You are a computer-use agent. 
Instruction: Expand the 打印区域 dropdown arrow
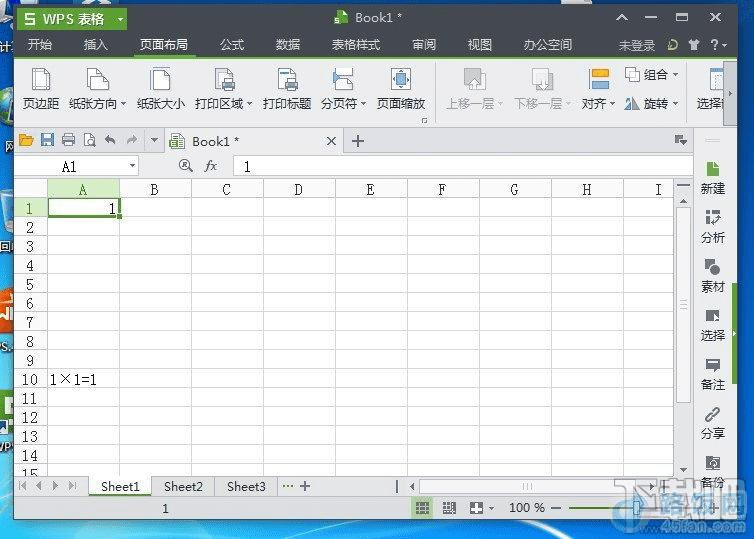[249, 103]
